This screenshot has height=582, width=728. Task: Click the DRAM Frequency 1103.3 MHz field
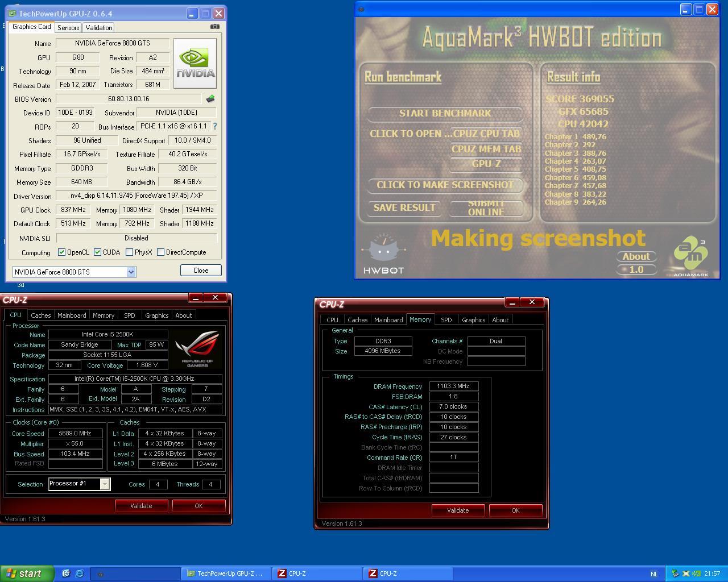click(453, 386)
